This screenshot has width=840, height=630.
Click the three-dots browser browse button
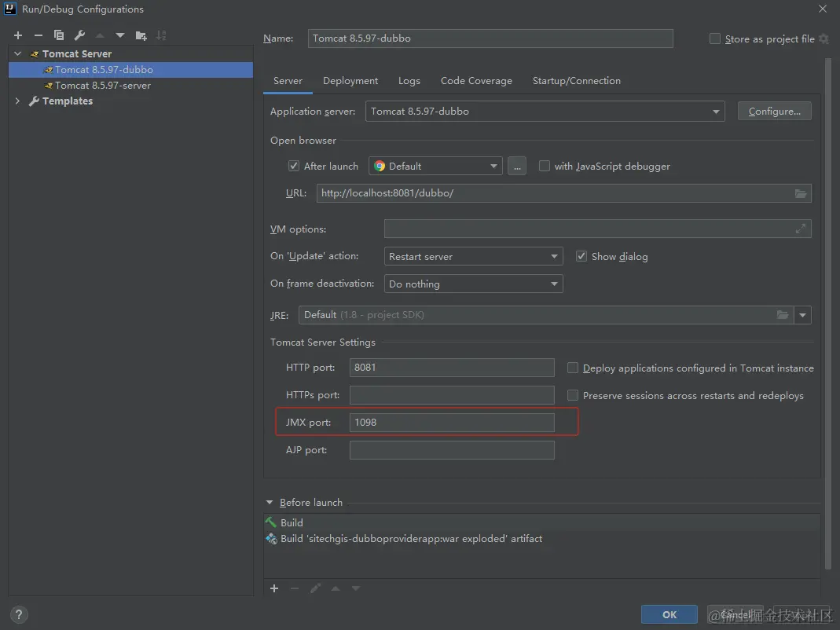click(x=517, y=166)
